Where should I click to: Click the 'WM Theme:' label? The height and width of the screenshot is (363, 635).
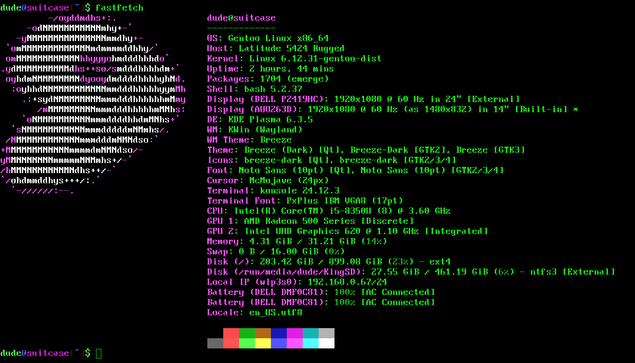(231, 140)
